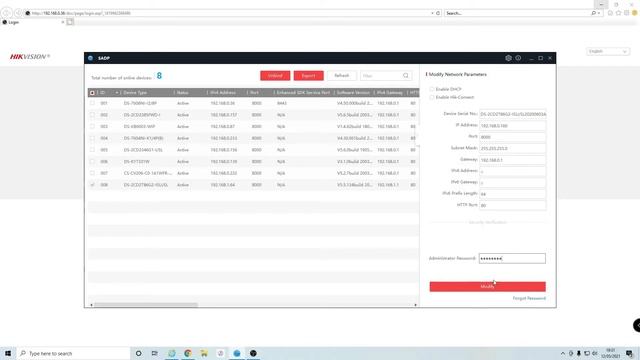640x360 pixels.
Task: Select IP address 192.168.1.64 cell
Action: pyautogui.click(x=223, y=185)
